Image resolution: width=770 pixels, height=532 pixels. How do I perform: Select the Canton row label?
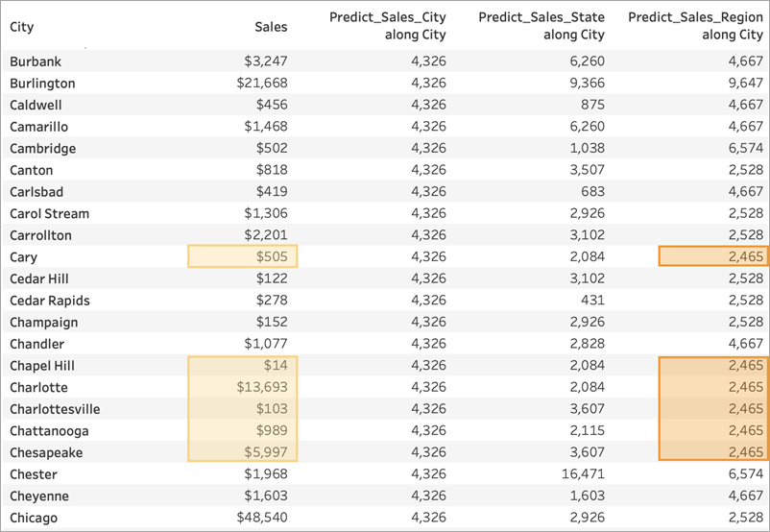tap(31, 170)
